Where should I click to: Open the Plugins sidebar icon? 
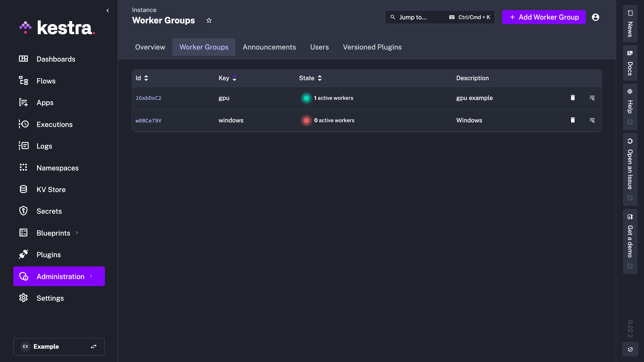point(23,254)
